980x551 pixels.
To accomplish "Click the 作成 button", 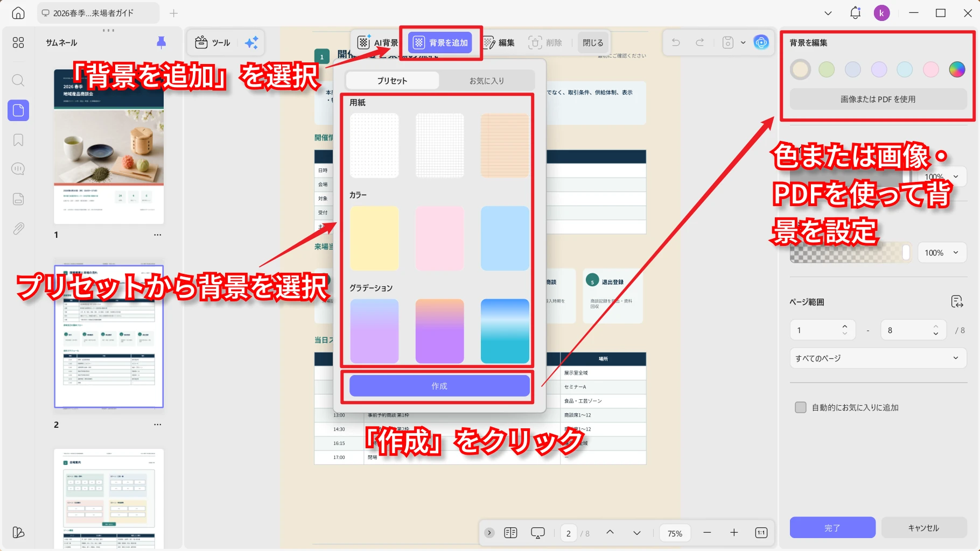I will point(439,386).
